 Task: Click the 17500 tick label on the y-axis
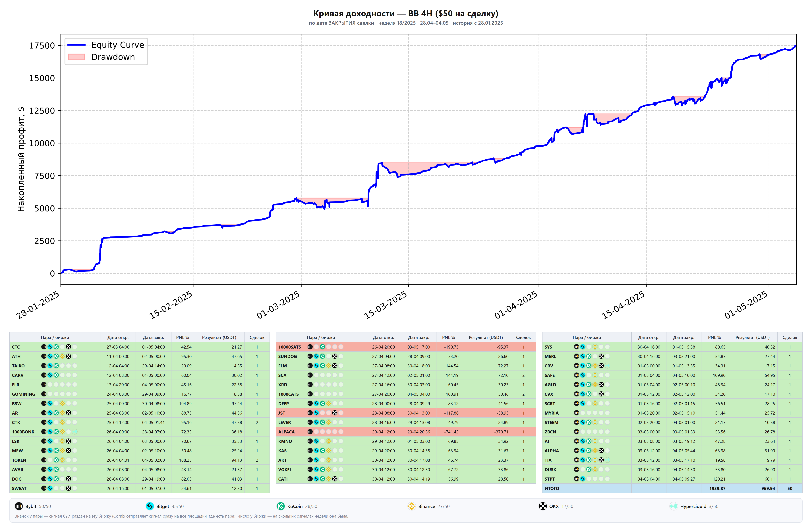pos(42,46)
